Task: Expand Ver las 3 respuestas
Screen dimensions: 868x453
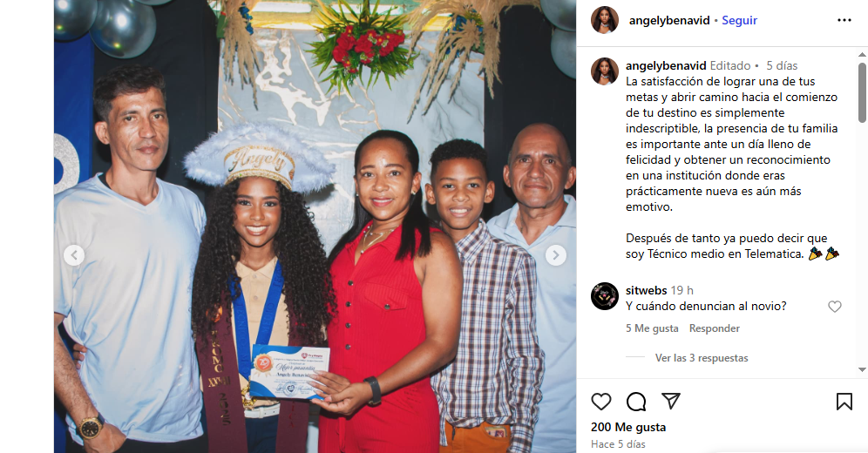Action: (702, 358)
